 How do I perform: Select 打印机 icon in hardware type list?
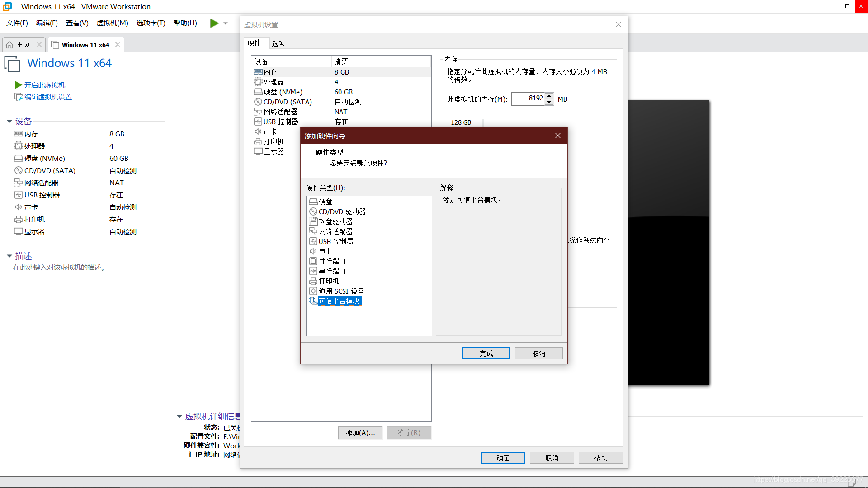pos(313,281)
